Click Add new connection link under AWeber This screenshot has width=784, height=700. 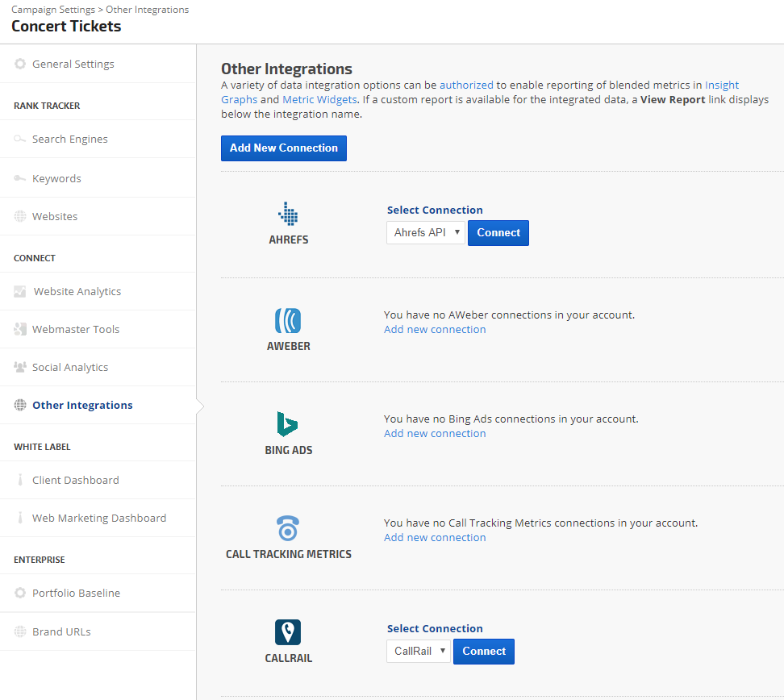click(435, 329)
